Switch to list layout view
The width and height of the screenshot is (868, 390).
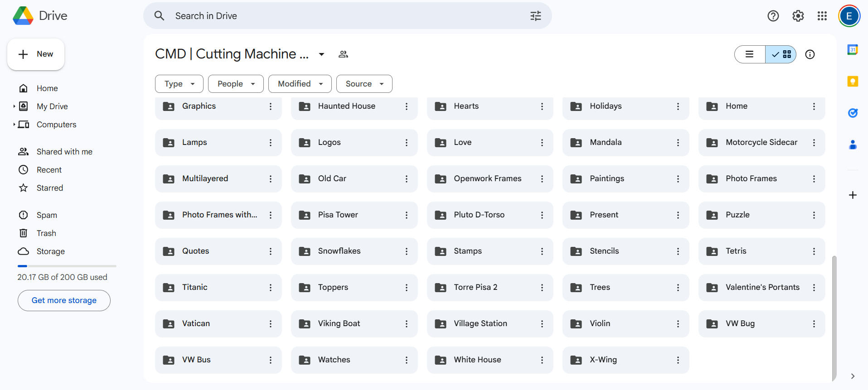[x=750, y=54]
